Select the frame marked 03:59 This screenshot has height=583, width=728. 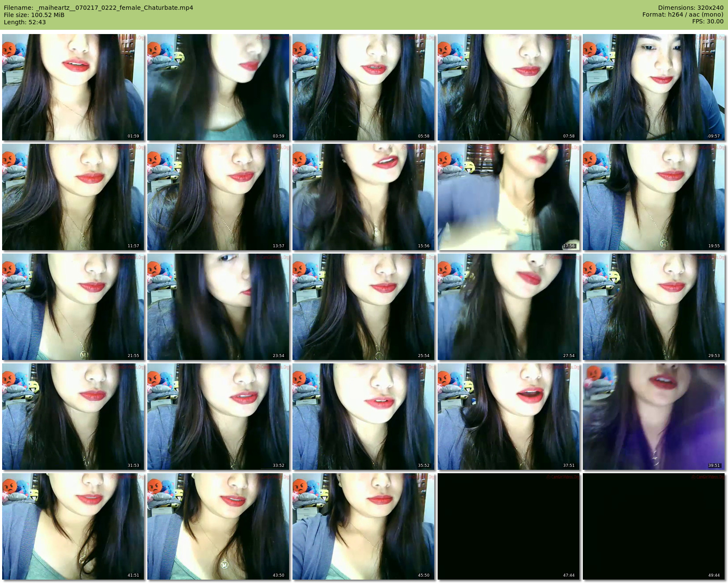tap(218, 87)
